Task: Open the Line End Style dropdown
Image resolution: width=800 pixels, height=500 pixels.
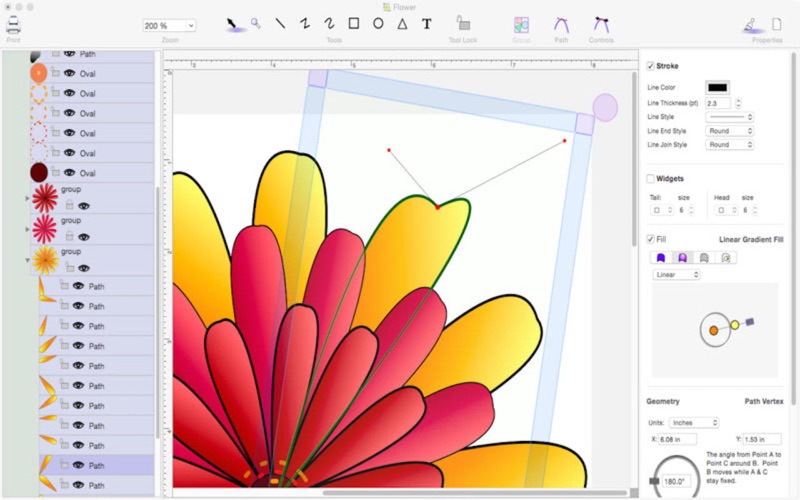Action: (x=730, y=131)
